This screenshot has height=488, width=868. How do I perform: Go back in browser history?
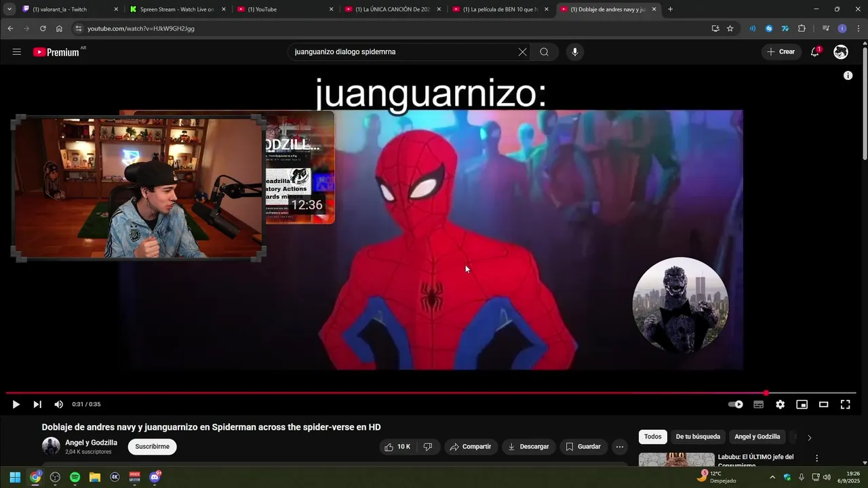10,28
